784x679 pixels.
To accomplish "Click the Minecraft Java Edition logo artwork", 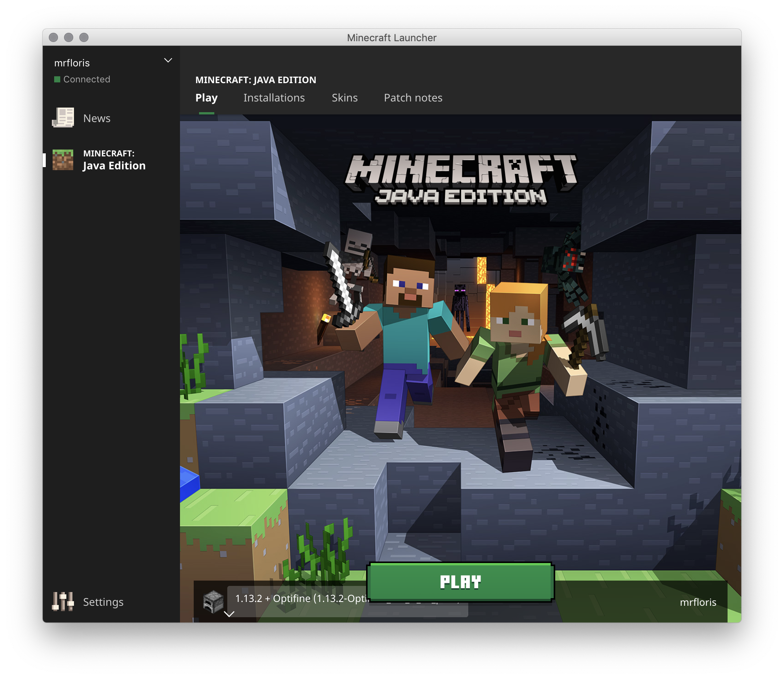I will [461, 179].
